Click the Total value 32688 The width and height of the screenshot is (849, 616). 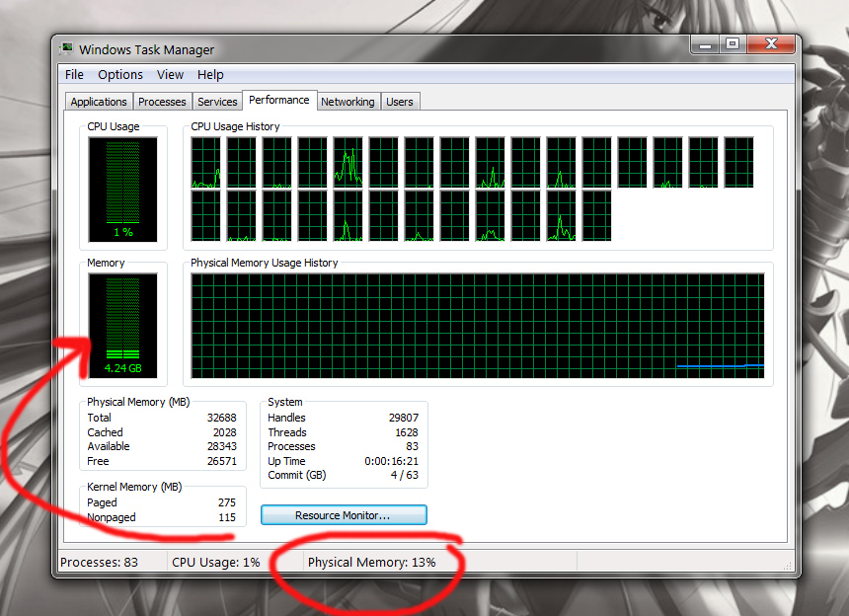coord(221,418)
